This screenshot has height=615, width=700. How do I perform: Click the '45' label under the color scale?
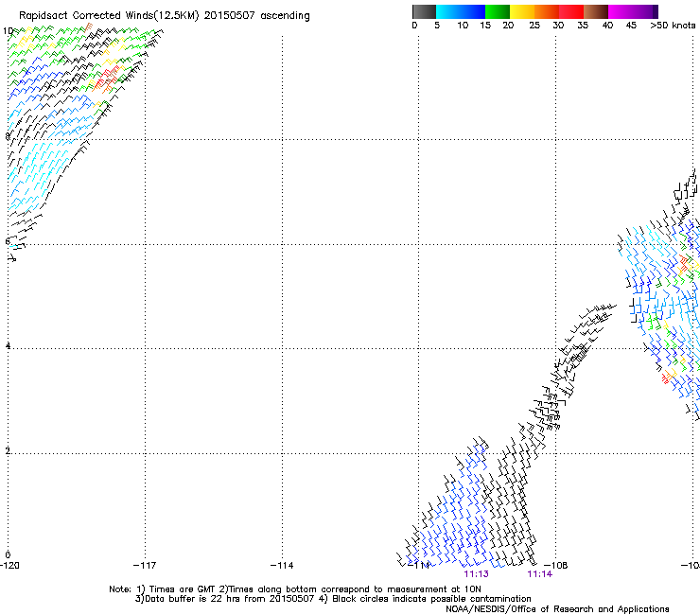631,26
